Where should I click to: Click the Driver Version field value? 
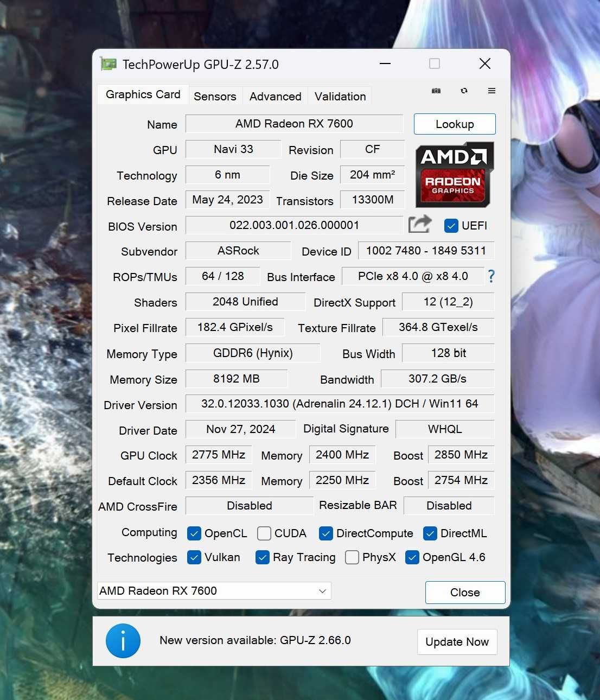pyautogui.click(x=340, y=404)
